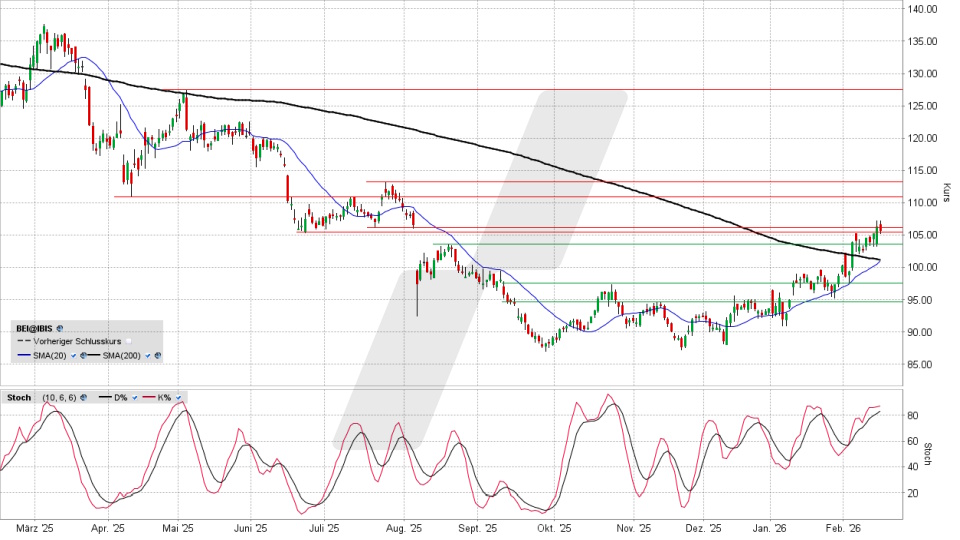Click the Stoch indicator label
The height and width of the screenshot is (540, 960).
[17, 397]
